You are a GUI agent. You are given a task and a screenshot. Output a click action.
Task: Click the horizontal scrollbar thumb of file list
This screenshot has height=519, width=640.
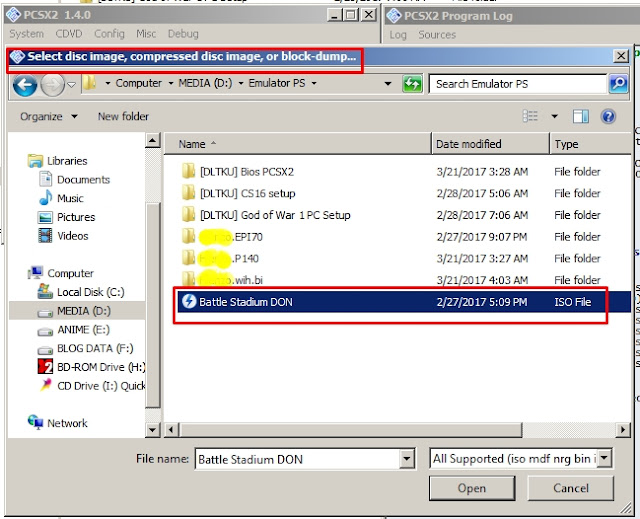point(351,430)
